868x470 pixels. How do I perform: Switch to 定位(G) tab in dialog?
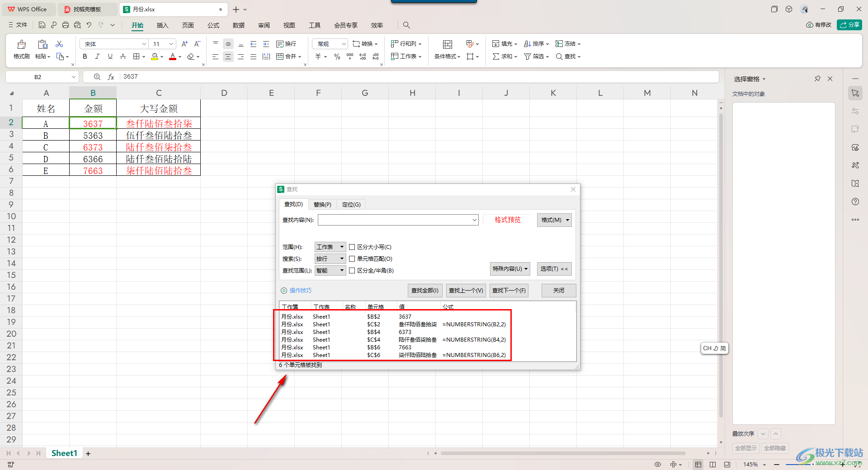pos(351,205)
